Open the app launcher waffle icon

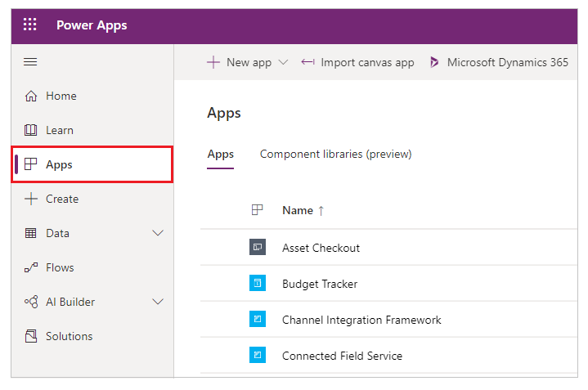coord(30,25)
